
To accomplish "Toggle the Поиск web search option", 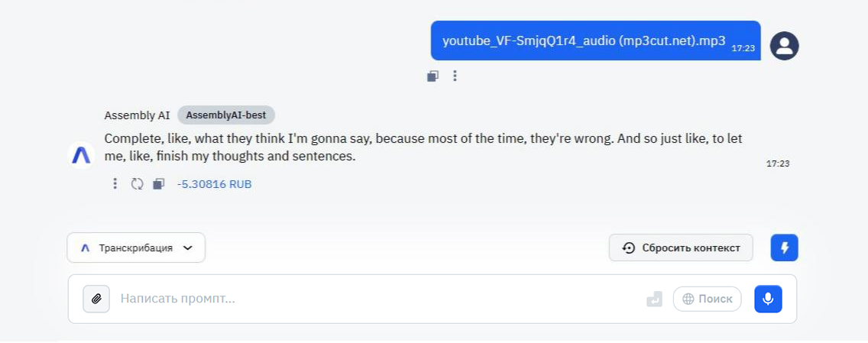I will click(707, 299).
